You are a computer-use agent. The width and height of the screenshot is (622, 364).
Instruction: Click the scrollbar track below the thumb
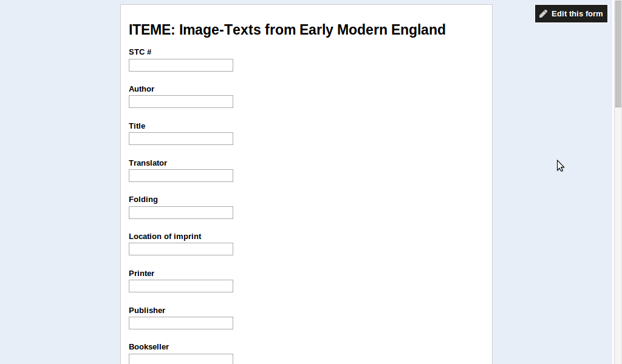point(618,243)
